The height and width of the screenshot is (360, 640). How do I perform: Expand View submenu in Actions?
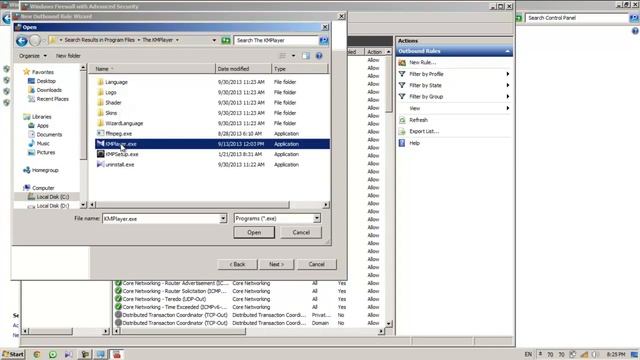(507, 108)
